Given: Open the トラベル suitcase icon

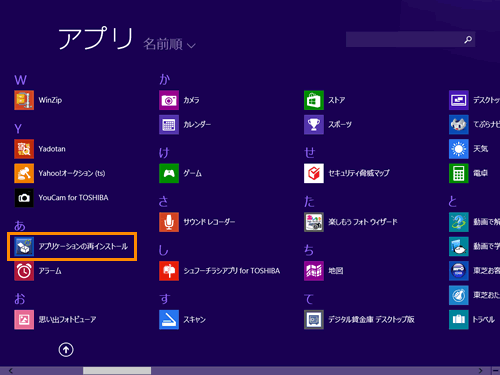Looking at the screenshot, I should tap(459, 320).
